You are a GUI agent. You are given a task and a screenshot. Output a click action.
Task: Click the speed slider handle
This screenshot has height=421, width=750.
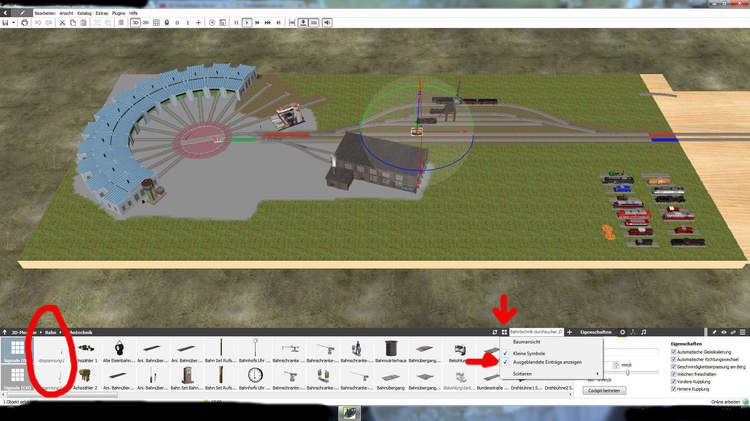(x=628, y=373)
